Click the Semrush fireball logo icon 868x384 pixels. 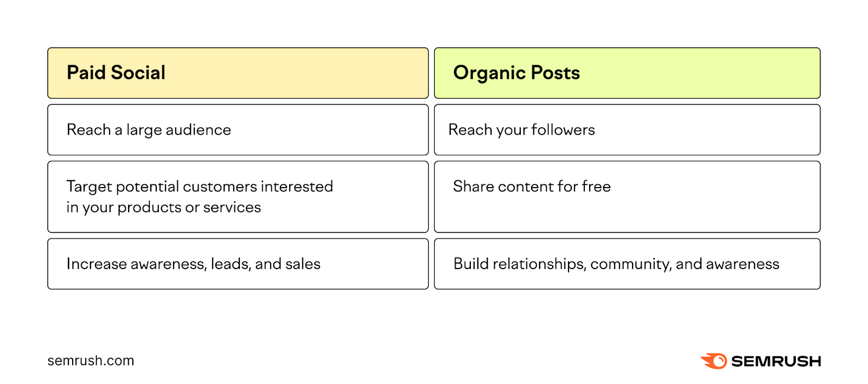pyautogui.click(x=714, y=361)
